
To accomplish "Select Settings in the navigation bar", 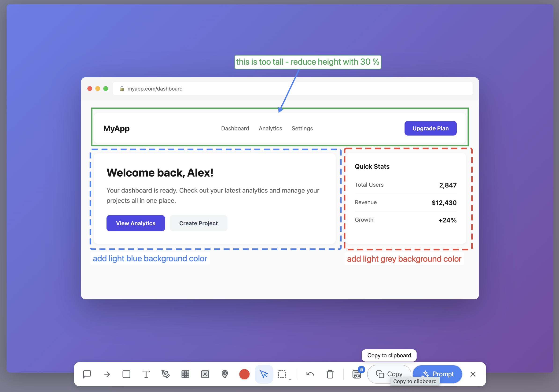I will coord(302,128).
